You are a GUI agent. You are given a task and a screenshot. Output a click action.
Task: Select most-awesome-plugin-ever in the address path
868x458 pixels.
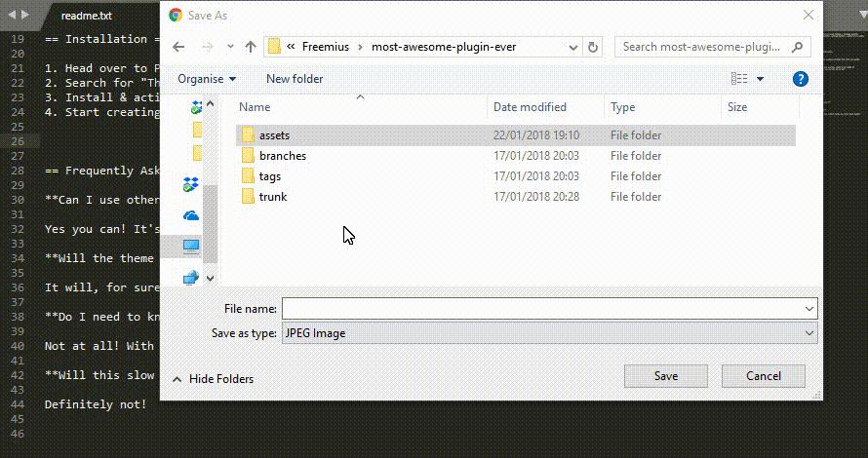click(444, 47)
